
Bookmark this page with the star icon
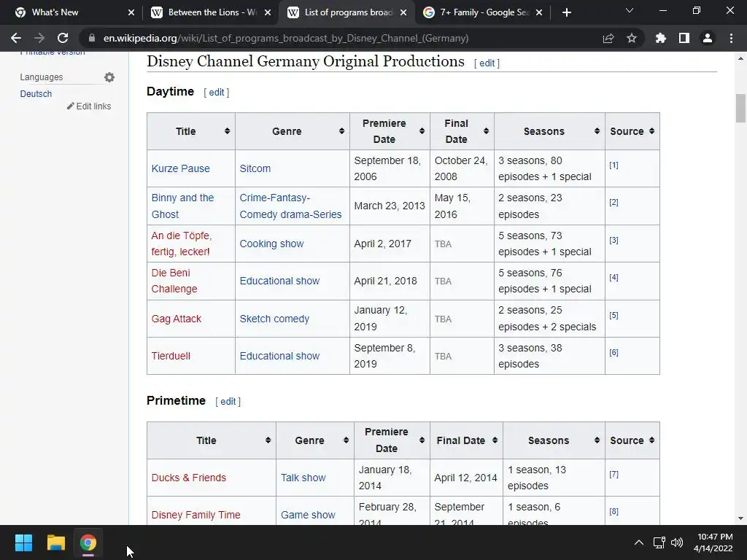[632, 38]
